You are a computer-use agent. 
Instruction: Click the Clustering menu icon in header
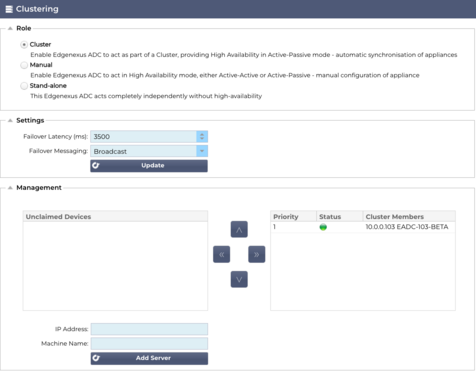[x=9, y=9]
